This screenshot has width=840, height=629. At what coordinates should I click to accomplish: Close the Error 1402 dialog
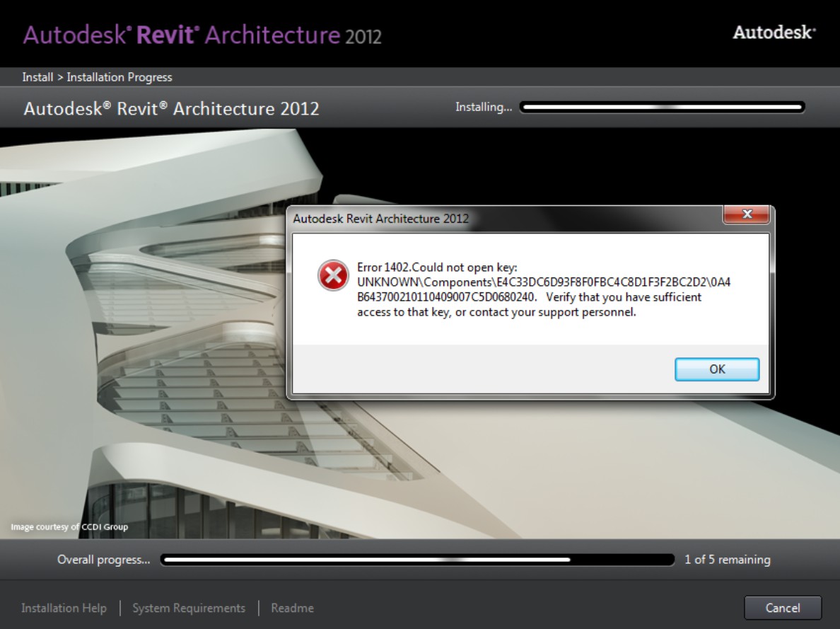[x=746, y=214]
